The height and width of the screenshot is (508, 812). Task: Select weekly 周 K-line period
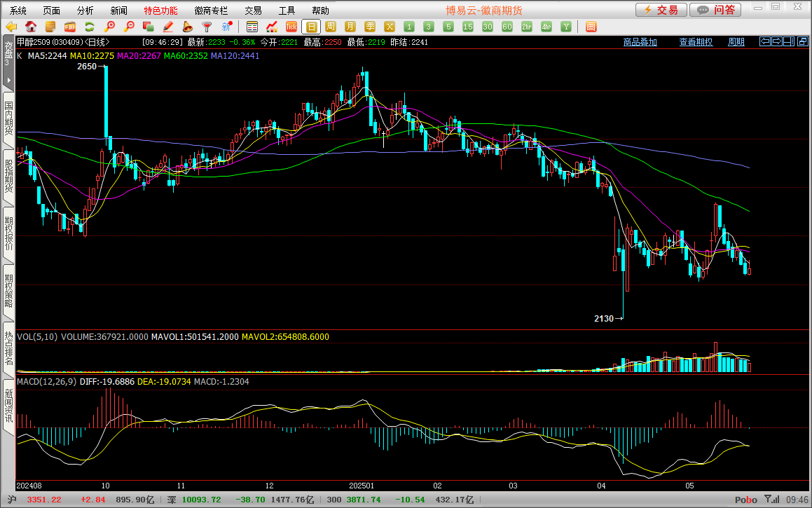331,27
